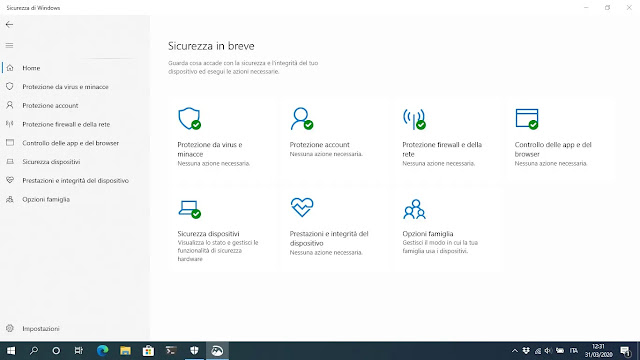
Task: Open the large account protection person icon
Action: tap(302, 119)
